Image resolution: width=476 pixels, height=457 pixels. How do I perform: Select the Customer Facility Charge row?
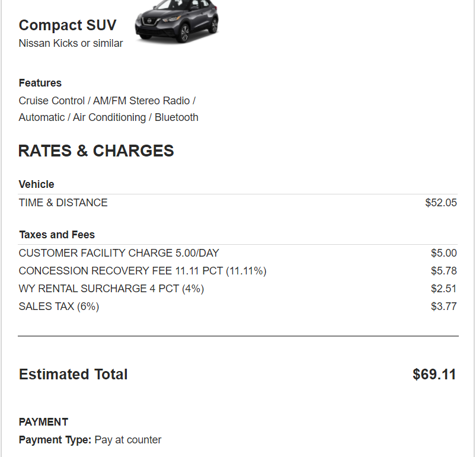point(238,253)
